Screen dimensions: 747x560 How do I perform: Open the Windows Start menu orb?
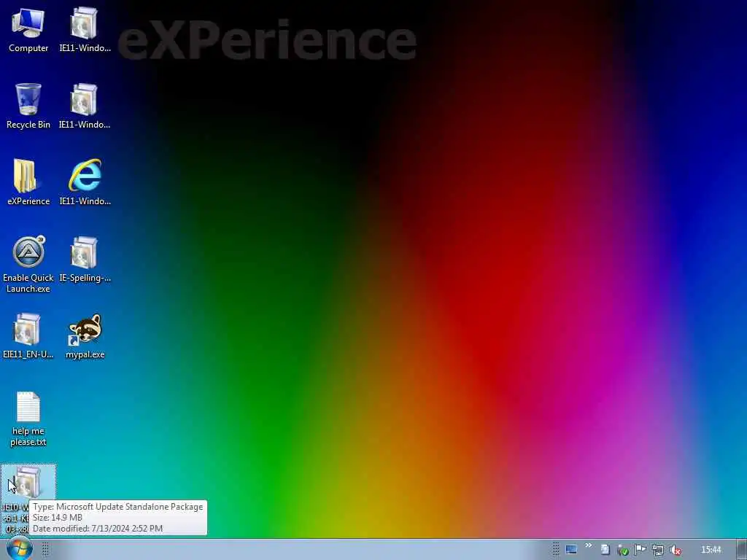20,549
